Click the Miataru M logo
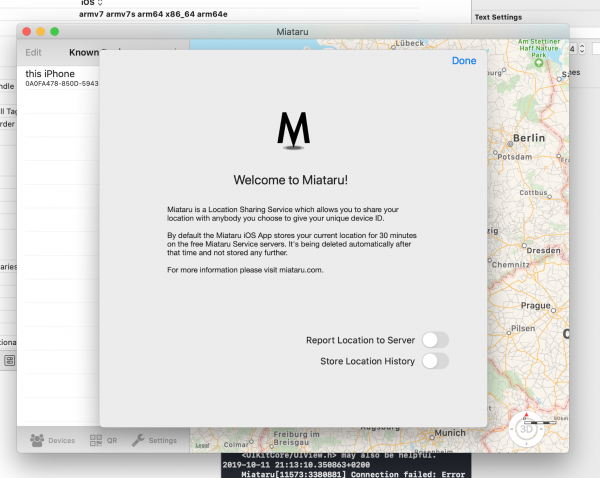This screenshot has height=478, width=600. coord(293,131)
